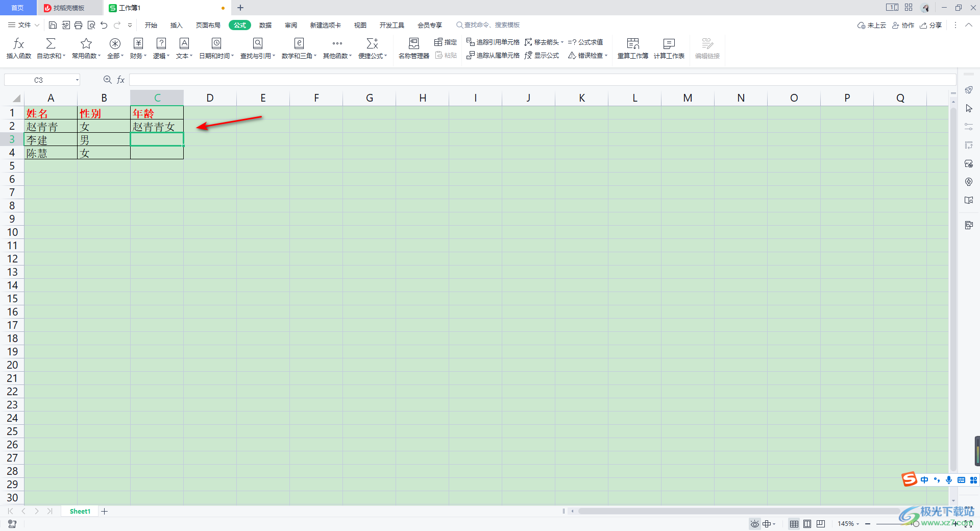Image resolution: width=980 pixels, height=531 pixels.
Task: Switch to page break preview in status bar
Action: click(820, 524)
